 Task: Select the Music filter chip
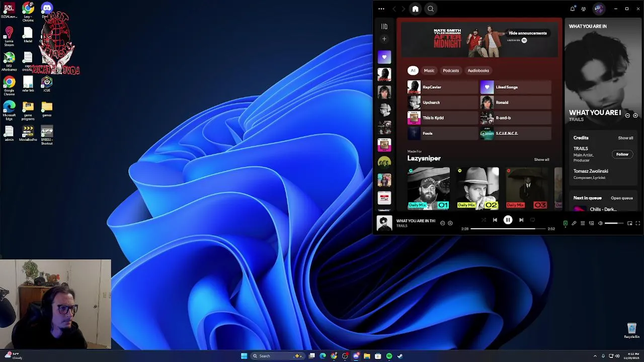429,70
